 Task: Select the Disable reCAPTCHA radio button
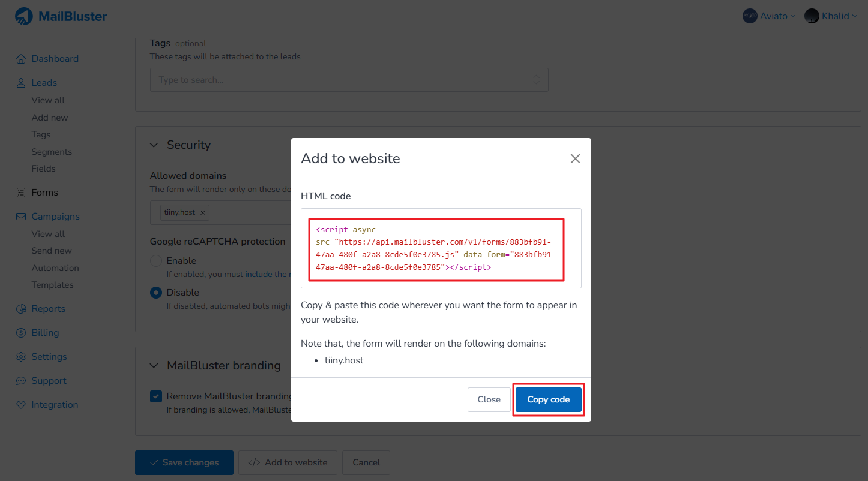click(x=156, y=293)
